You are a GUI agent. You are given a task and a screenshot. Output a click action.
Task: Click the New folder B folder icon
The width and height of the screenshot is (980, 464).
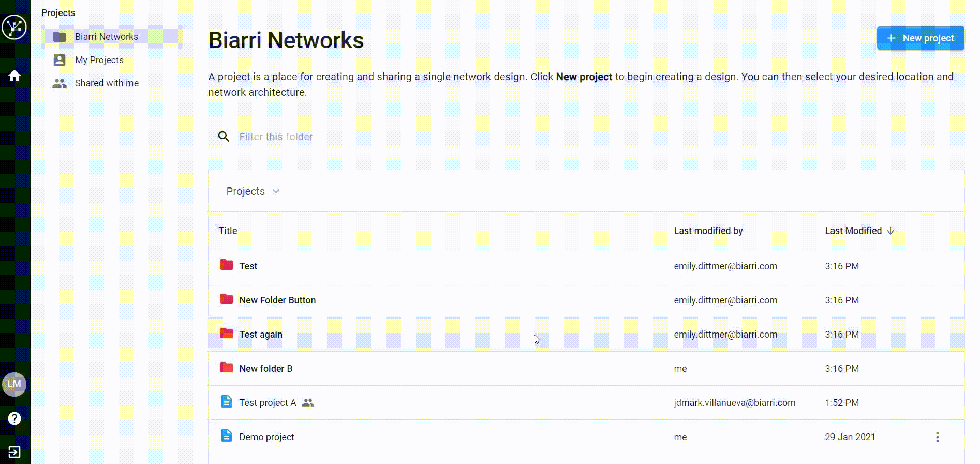227,367
